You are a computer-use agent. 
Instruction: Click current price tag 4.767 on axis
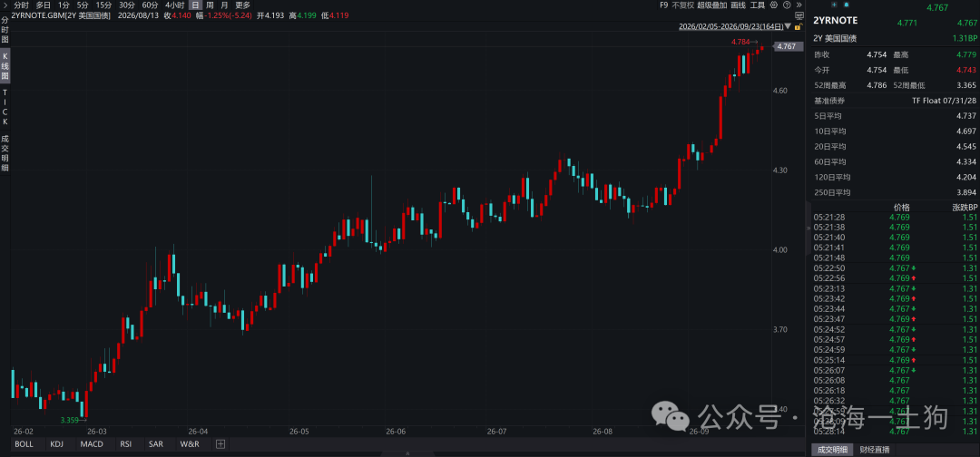[789, 46]
